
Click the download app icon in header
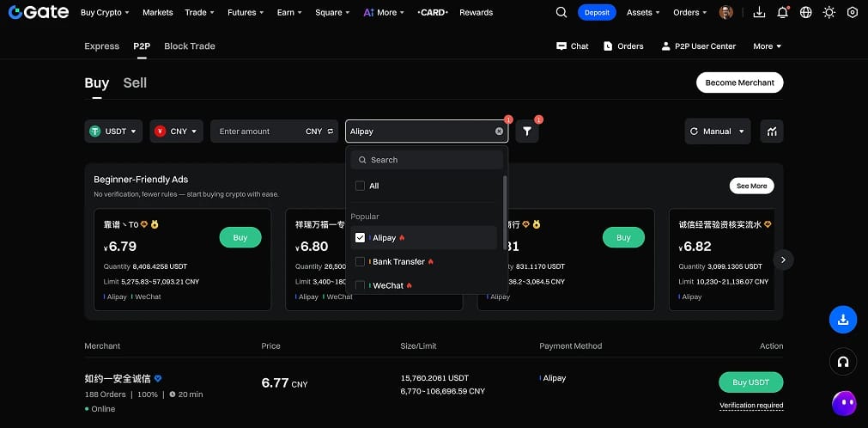click(760, 12)
